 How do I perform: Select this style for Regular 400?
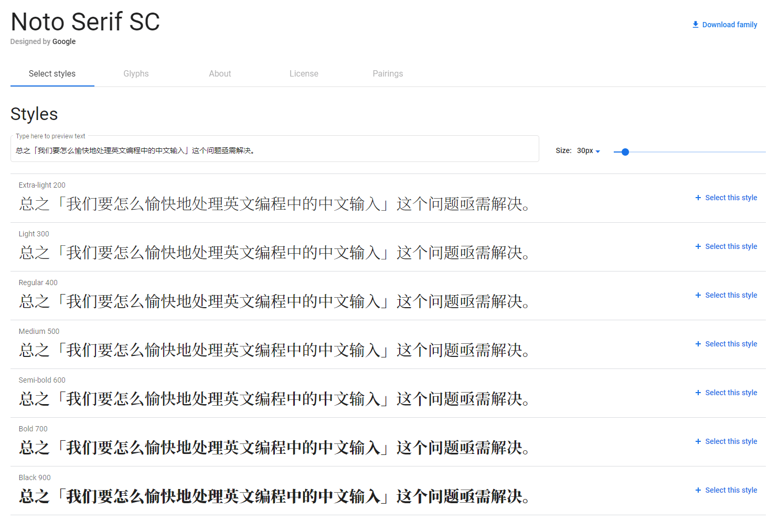click(726, 295)
